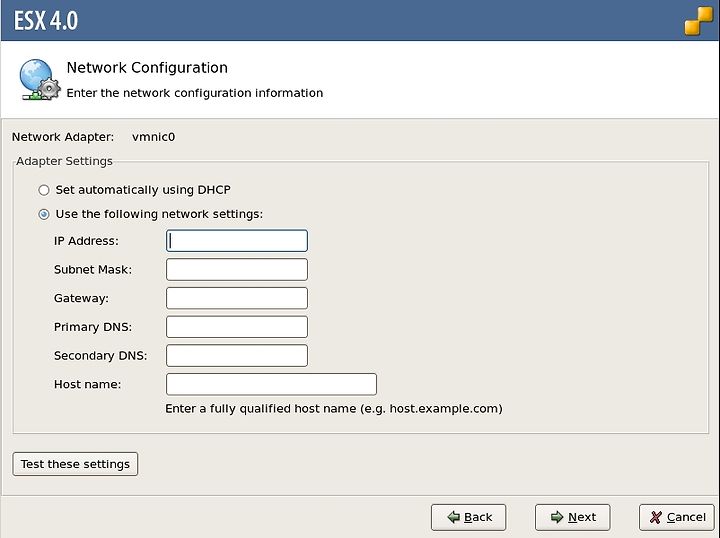Cancel the ESX installation
The image size is (720, 538).
tap(677, 517)
